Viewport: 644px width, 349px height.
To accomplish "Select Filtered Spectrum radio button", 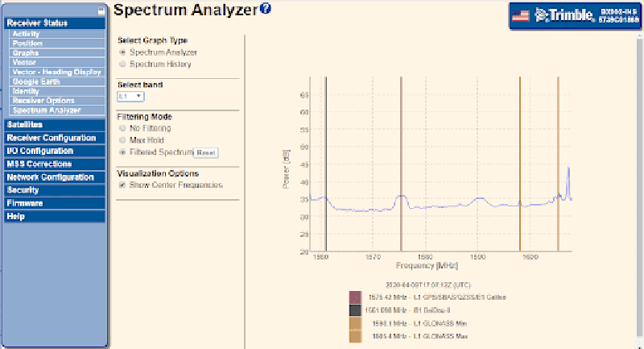I will [122, 152].
